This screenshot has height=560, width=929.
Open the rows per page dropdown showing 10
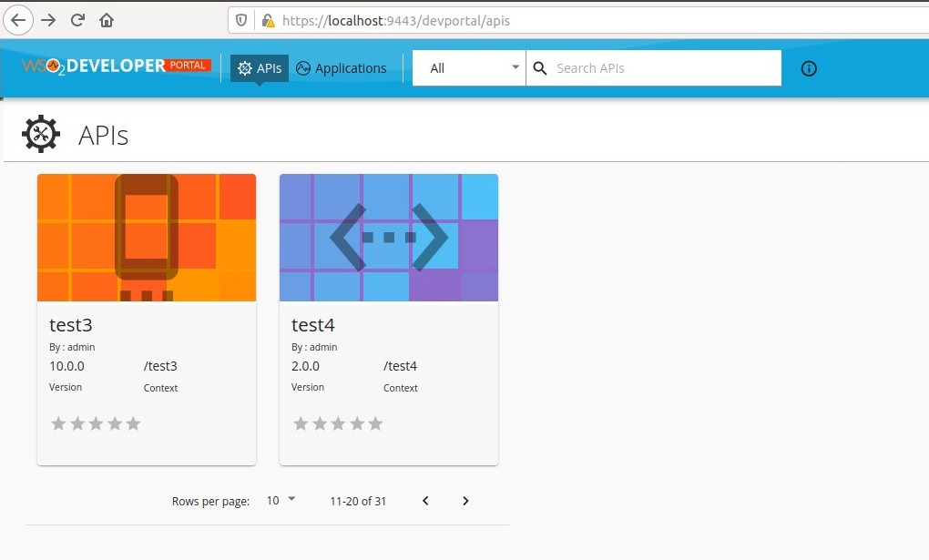(281, 501)
